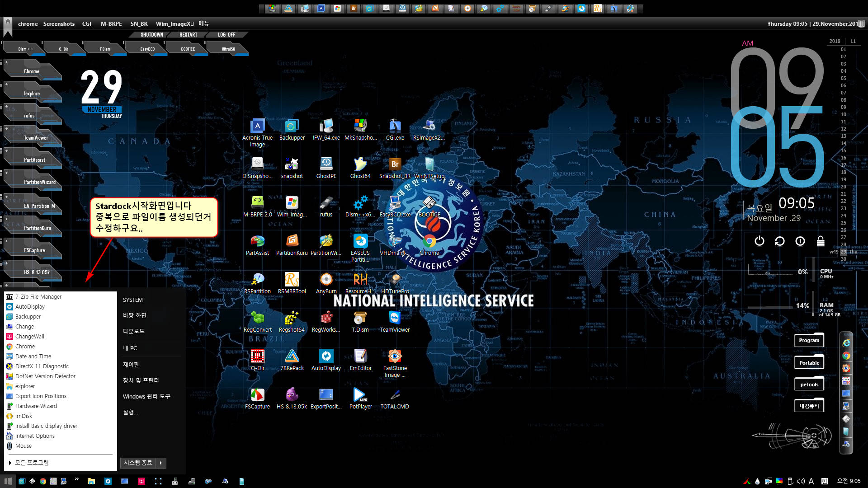Launch TeamViewer desktop icon
This screenshot has height=488, width=868.
click(395, 322)
